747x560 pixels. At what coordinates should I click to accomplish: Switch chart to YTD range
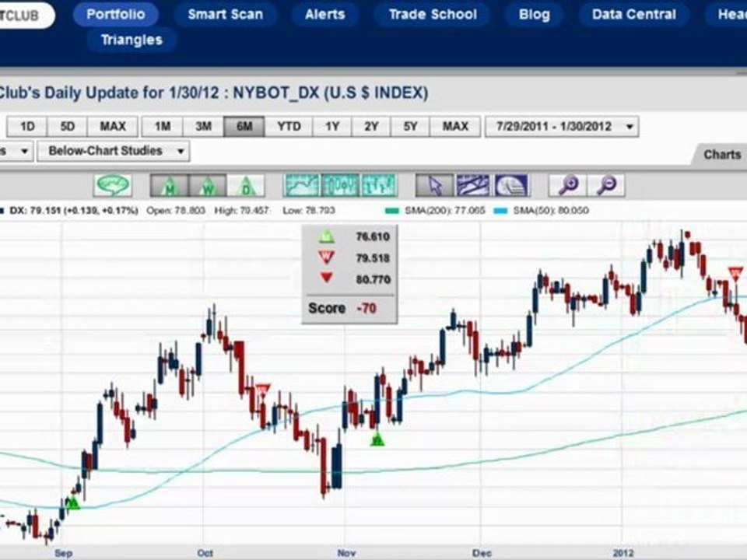point(289,126)
